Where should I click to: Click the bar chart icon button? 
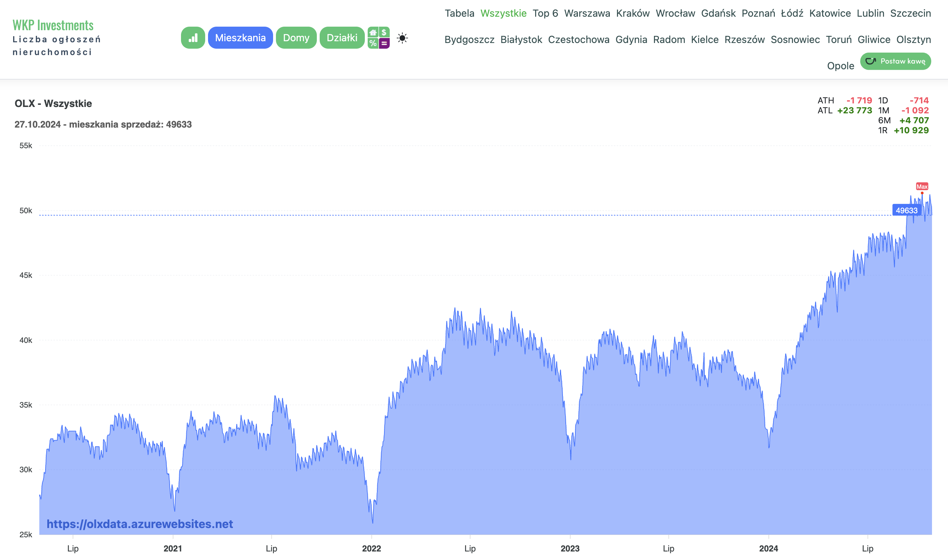(x=193, y=38)
